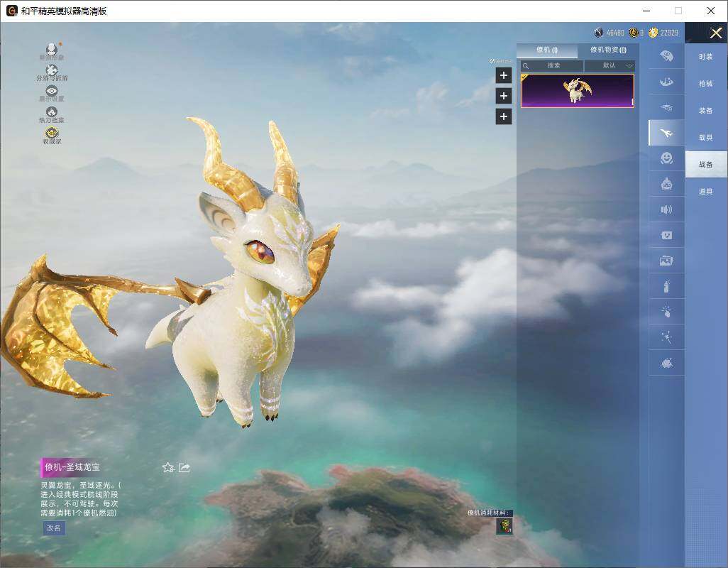
Task: Click the second plus slot button
Action: click(x=504, y=96)
